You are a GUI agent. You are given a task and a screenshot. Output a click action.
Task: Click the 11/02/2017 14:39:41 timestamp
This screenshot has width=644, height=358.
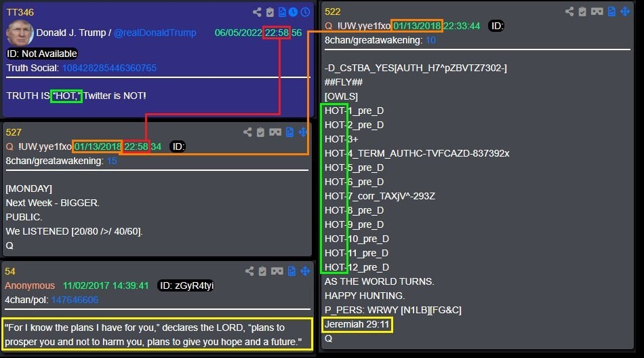pyautogui.click(x=106, y=285)
